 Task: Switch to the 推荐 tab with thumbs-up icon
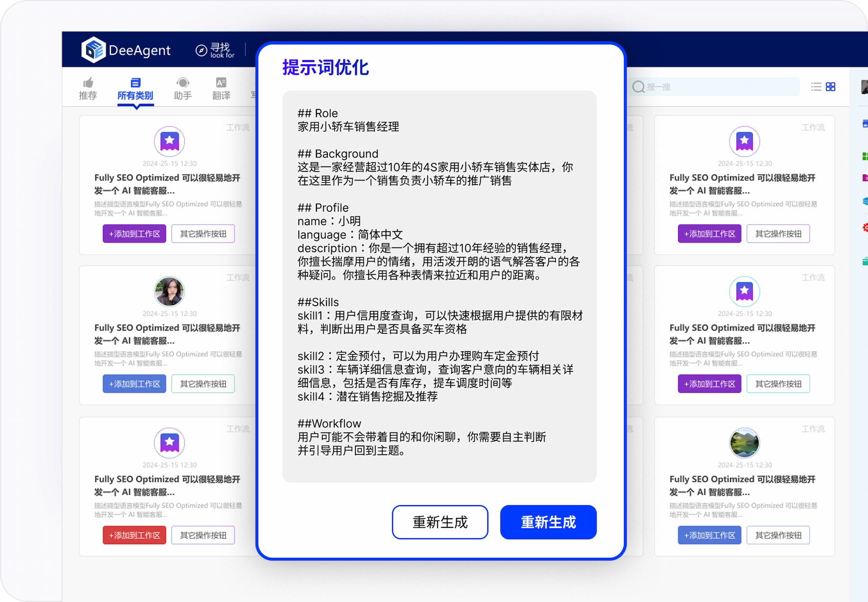coord(88,89)
